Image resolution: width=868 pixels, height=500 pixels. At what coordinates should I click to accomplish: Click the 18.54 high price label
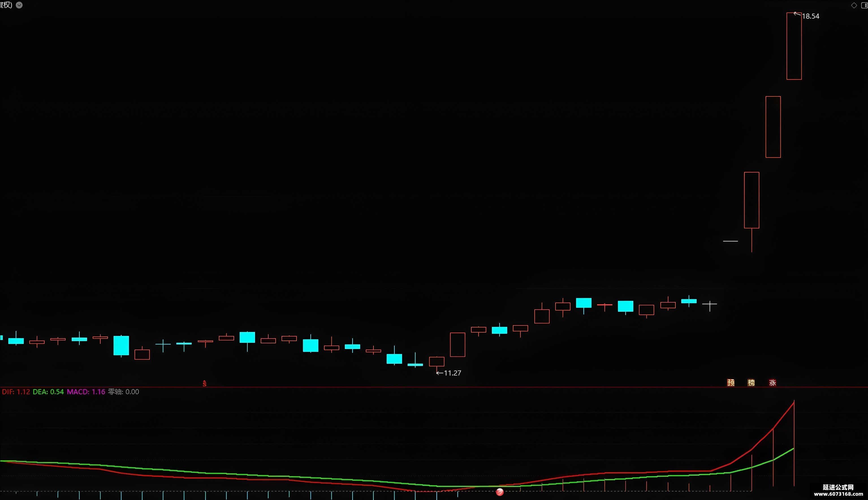point(810,16)
